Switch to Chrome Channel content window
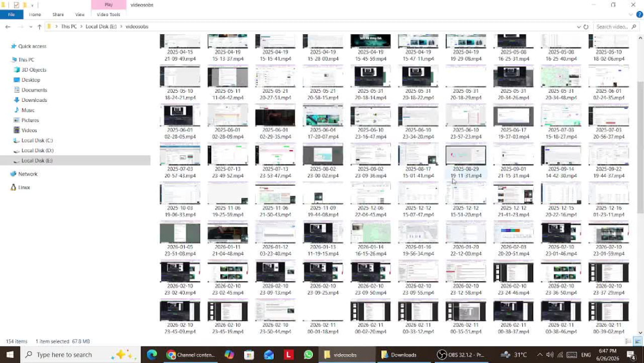 pos(191,355)
